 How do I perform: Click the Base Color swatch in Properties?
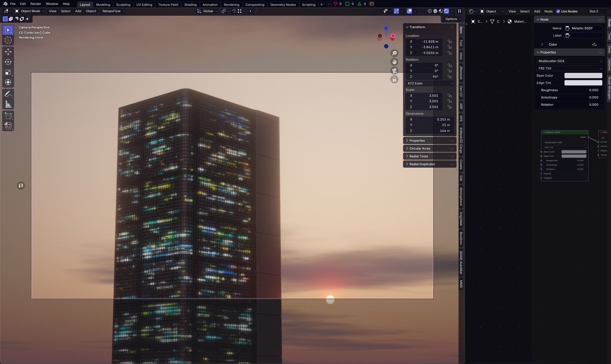coord(583,75)
